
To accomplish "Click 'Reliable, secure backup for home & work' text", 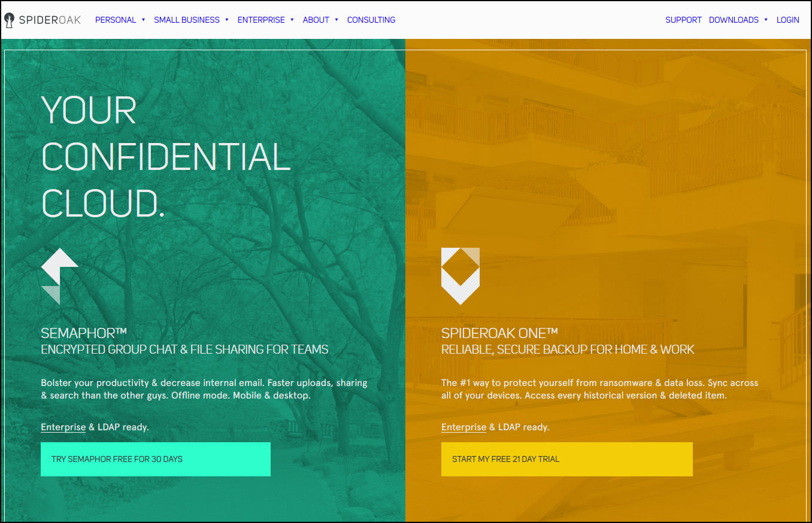I will pyautogui.click(x=568, y=349).
